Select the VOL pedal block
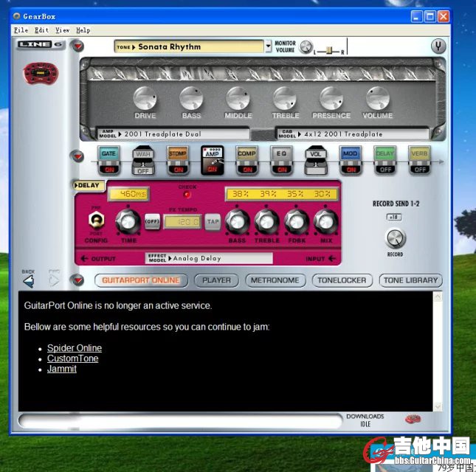Viewport: 476px width, 472px height. click(316, 159)
